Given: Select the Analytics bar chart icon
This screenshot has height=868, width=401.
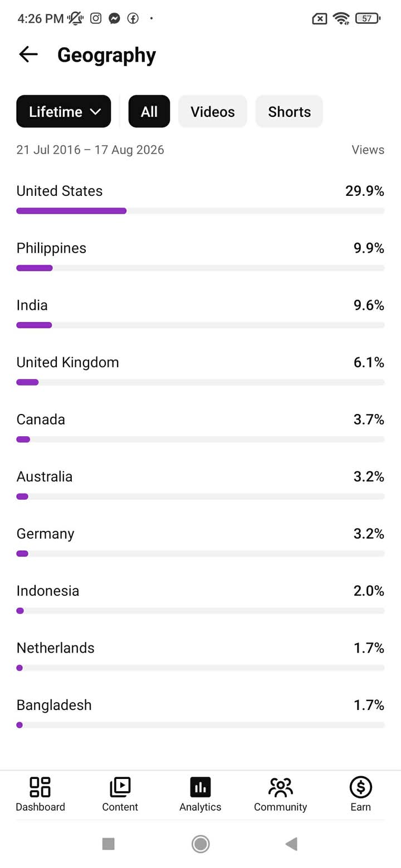Looking at the screenshot, I should point(200,787).
